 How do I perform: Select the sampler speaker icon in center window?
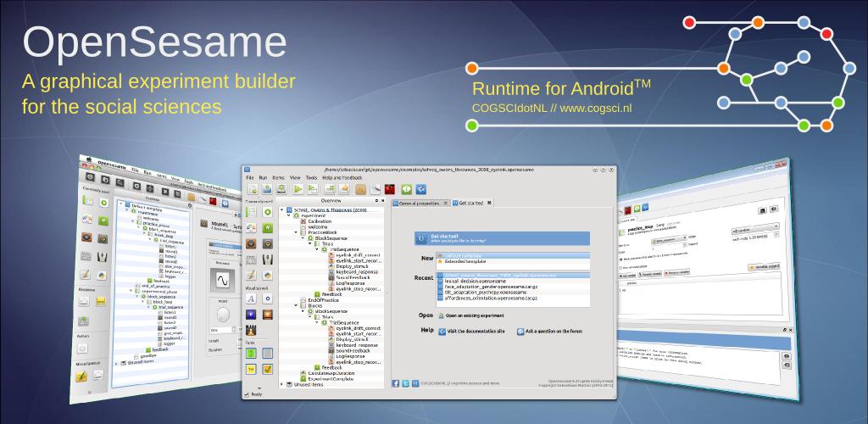251,243
